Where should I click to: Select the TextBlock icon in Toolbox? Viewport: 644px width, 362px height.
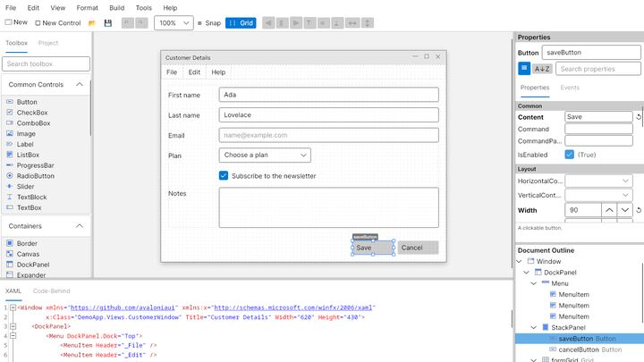10,197
